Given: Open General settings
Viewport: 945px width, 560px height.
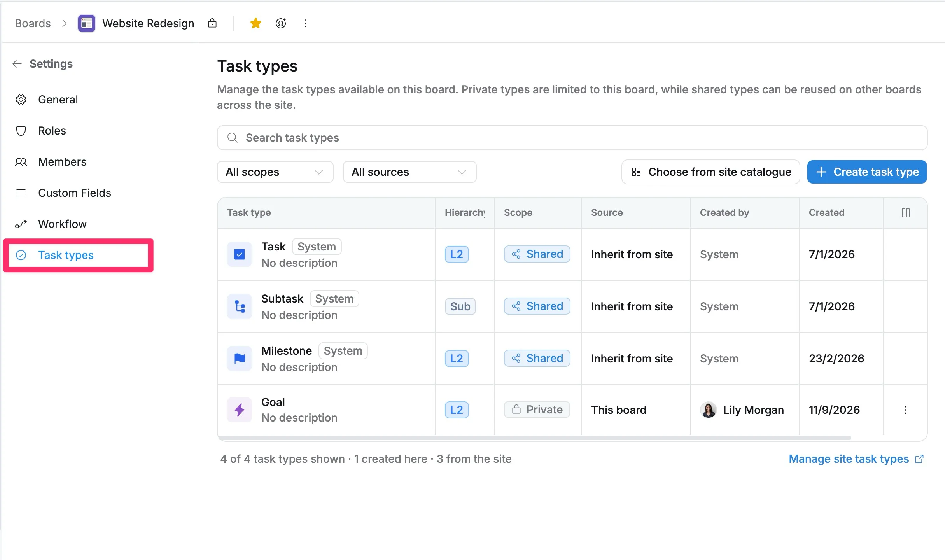Looking at the screenshot, I should (58, 100).
